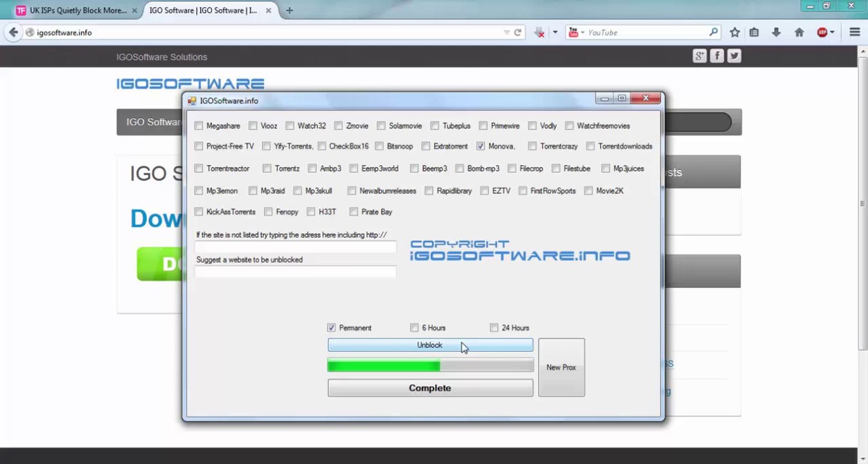Reload the igosoftware.info page
Screen dimensions: 868x464
pyautogui.click(x=517, y=32)
